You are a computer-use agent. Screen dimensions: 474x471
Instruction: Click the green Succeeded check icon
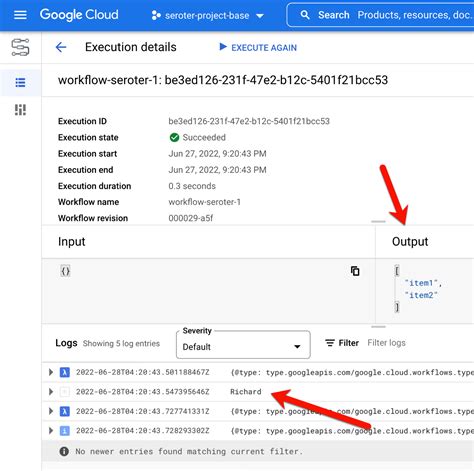(174, 137)
